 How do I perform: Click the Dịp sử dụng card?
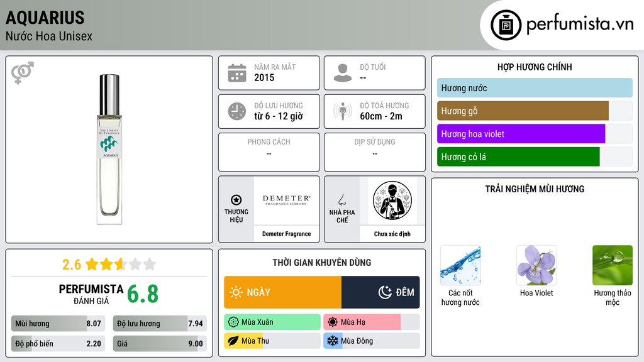(375, 152)
